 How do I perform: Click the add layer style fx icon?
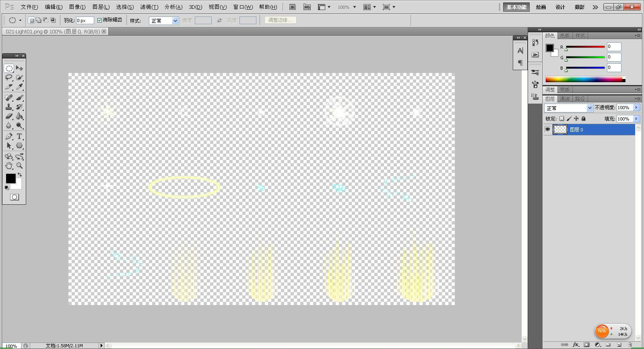(x=576, y=345)
